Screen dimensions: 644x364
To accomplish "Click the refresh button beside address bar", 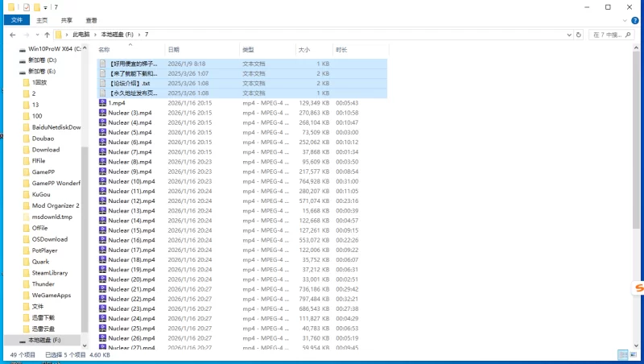I will [579, 35].
